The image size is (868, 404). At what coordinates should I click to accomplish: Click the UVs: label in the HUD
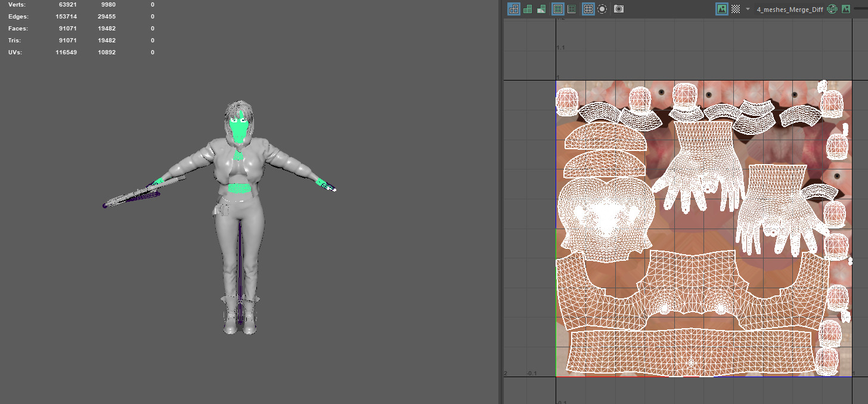[15, 53]
